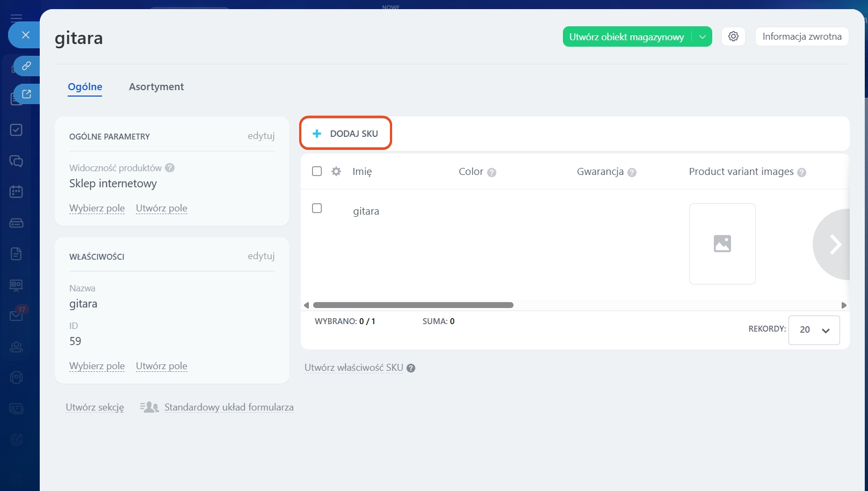
Task: Select the Ogólne tab
Action: point(85,87)
